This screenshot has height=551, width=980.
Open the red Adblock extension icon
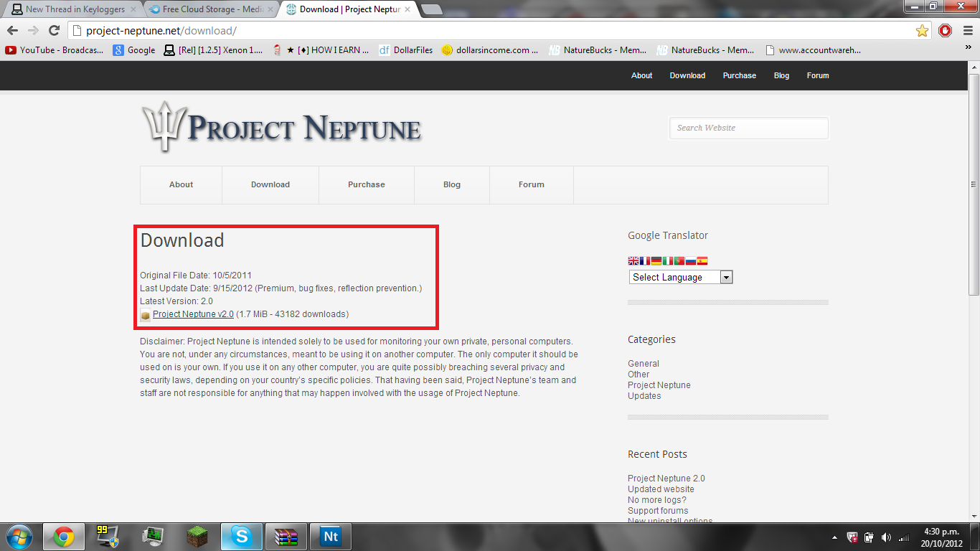click(945, 30)
